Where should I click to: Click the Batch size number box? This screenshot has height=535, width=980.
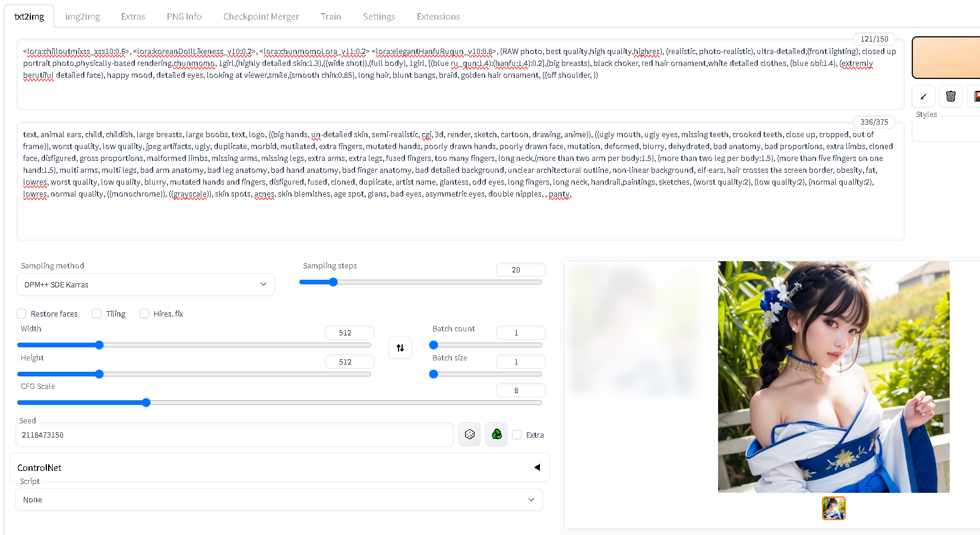(x=520, y=362)
